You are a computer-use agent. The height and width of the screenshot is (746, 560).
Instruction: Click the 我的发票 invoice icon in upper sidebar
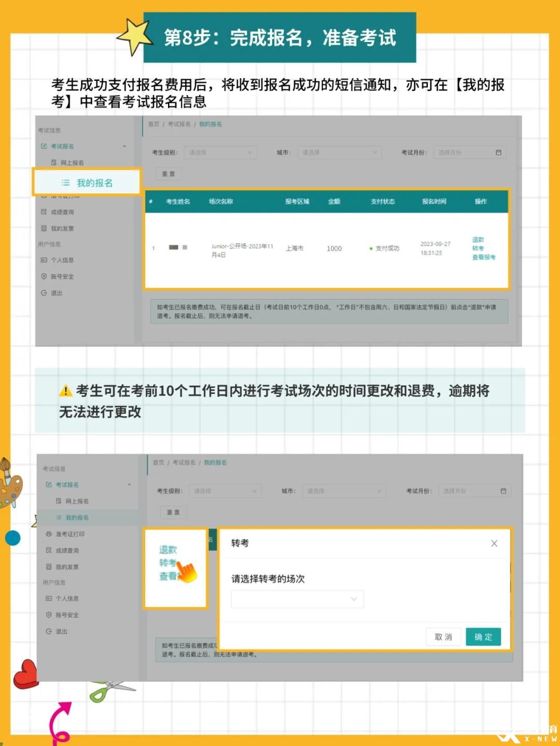tap(44, 229)
